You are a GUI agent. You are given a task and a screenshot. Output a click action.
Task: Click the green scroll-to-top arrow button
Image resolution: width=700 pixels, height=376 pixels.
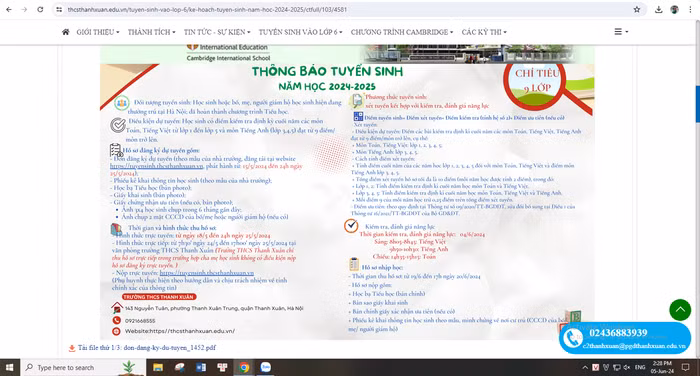[x=680, y=309]
